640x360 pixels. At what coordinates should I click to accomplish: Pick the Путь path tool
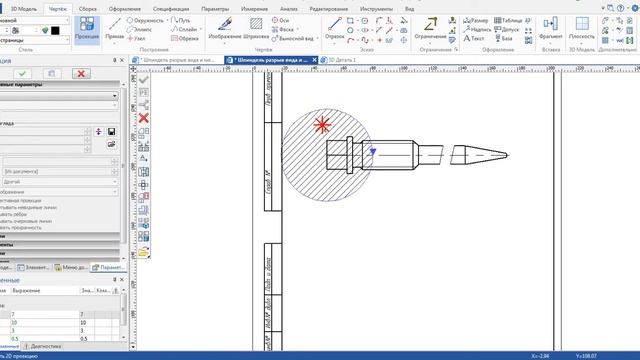(180, 20)
